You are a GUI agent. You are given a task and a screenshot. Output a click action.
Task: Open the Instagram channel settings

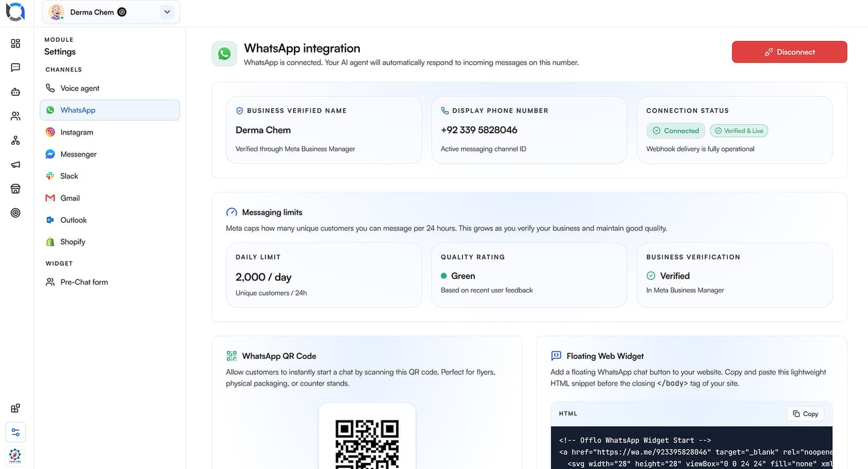coord(110,132)
